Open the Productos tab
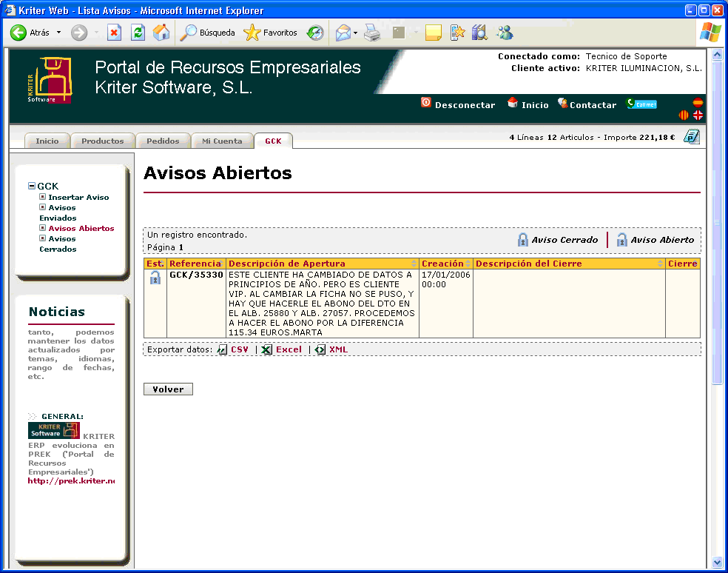 coord(103,141)
